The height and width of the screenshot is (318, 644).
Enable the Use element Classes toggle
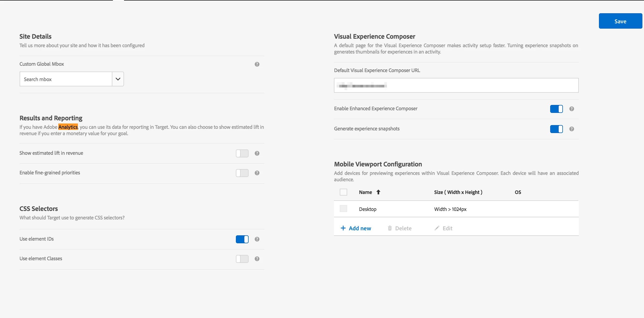[242, 259]
